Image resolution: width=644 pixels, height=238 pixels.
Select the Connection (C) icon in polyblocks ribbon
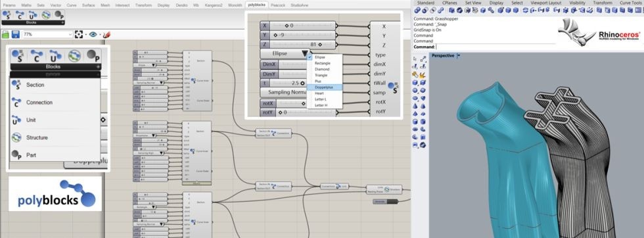click(x=20, y=15)
